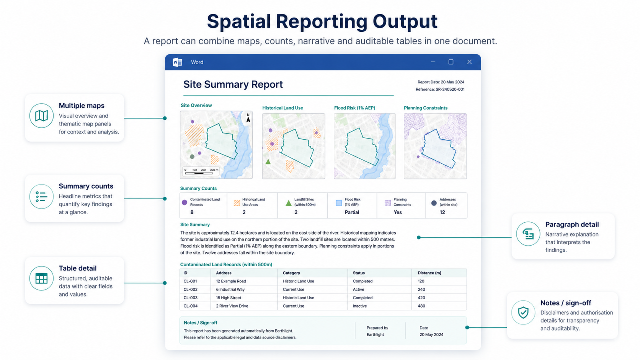Click the Notes / Sign-off section heading in report

coord(200,322)
